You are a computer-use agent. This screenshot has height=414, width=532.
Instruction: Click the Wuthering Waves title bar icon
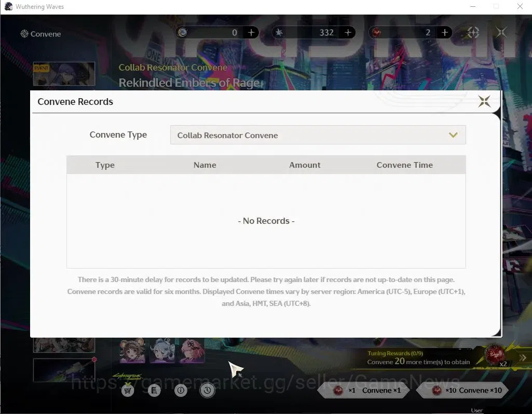click(x=8, y=6)
